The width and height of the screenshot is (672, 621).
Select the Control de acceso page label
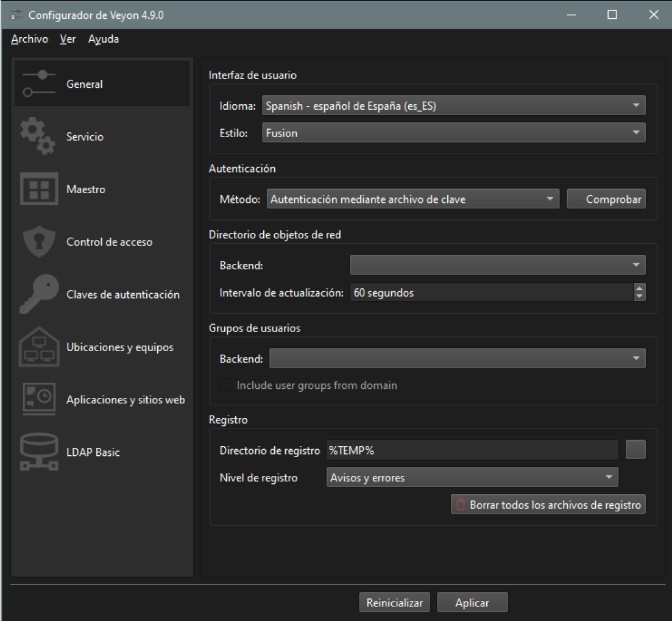pos(109,242)
